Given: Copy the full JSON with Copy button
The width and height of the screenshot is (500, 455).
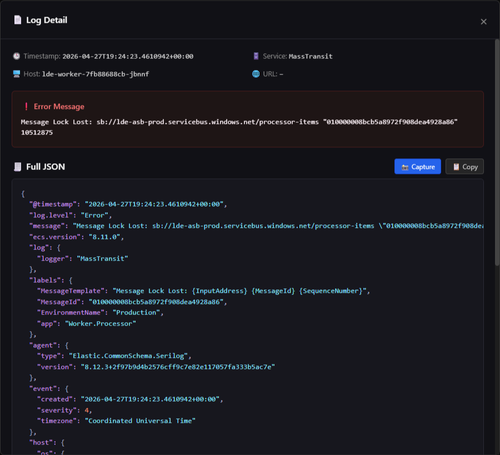Looking at the screenshot, I should point(465,166).
